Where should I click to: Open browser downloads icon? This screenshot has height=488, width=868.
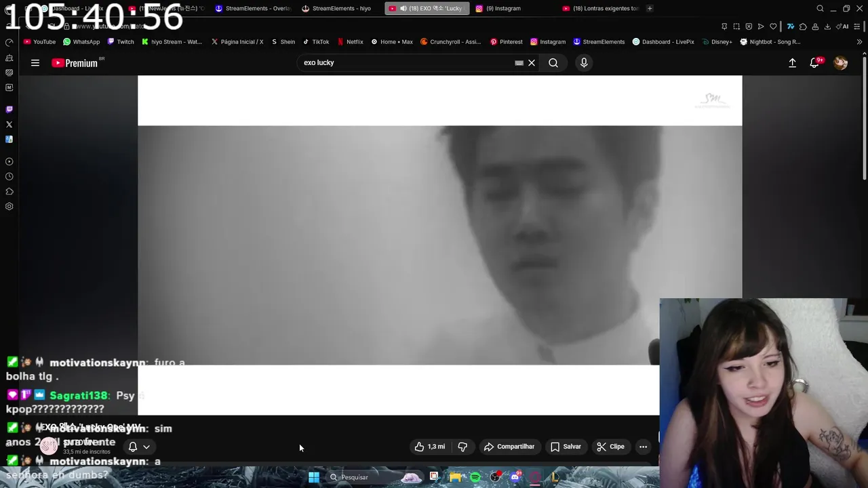pyautogui.click(x=827, y=26)
